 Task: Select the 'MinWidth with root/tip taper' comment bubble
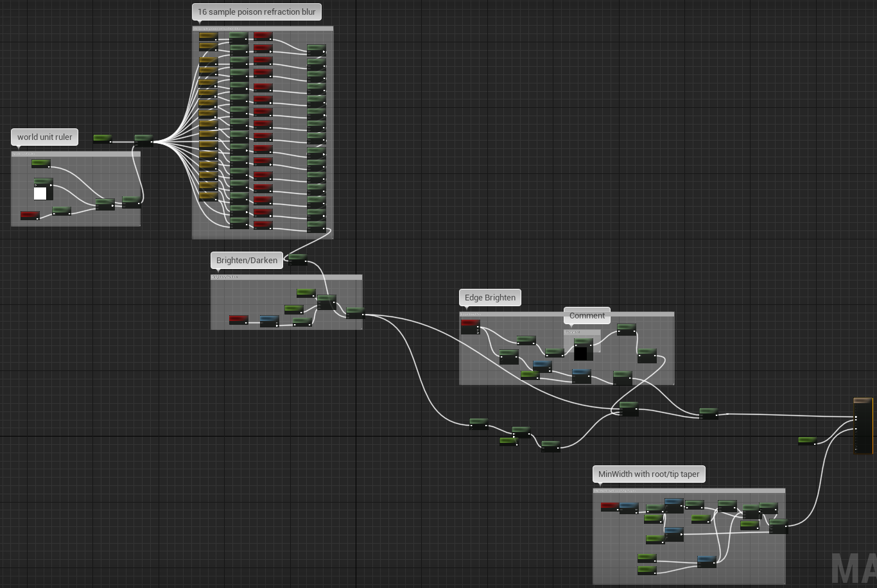click(x=648, y=474)
